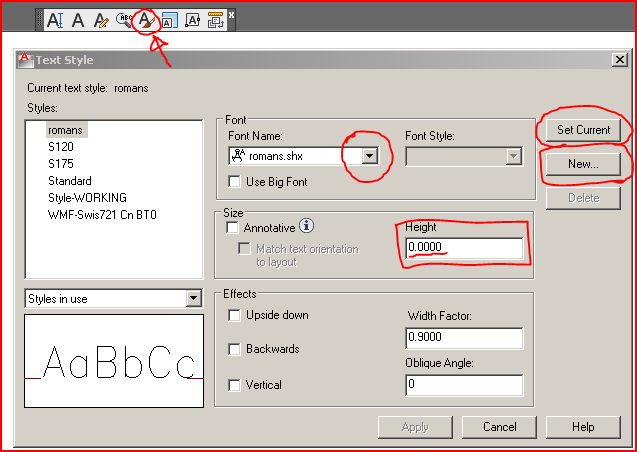Click the AutoCAD logo in dialog title bar
Image resolution: width=637 pixels, height=452 pixels.
point(24,59)
